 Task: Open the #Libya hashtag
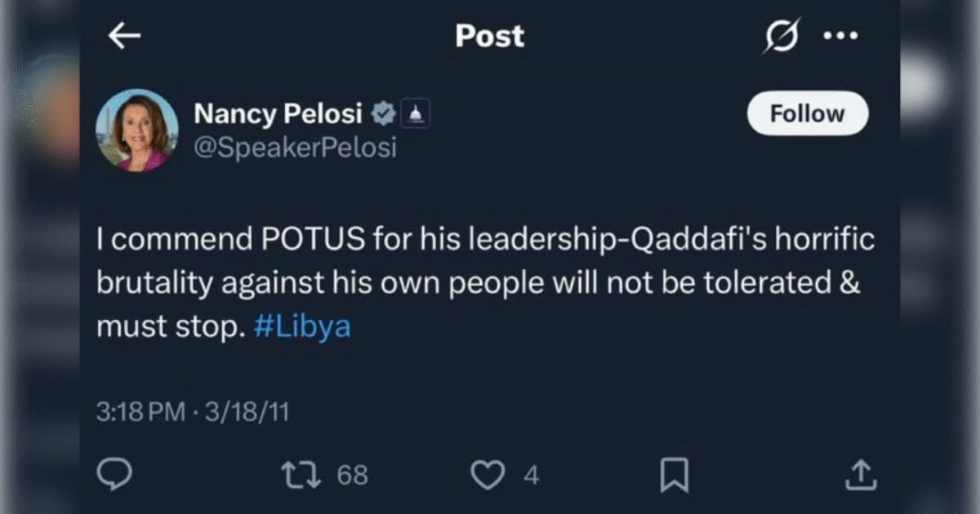[303, 327]
